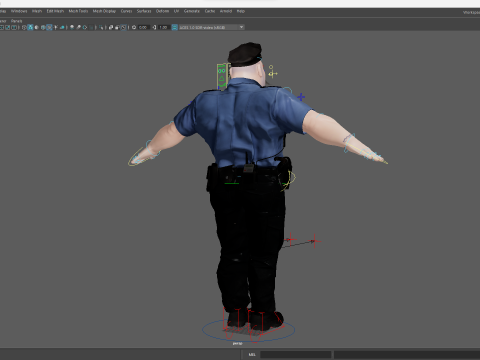Toggle multisample anti-aliasing icon

click(x=85, y=27)
